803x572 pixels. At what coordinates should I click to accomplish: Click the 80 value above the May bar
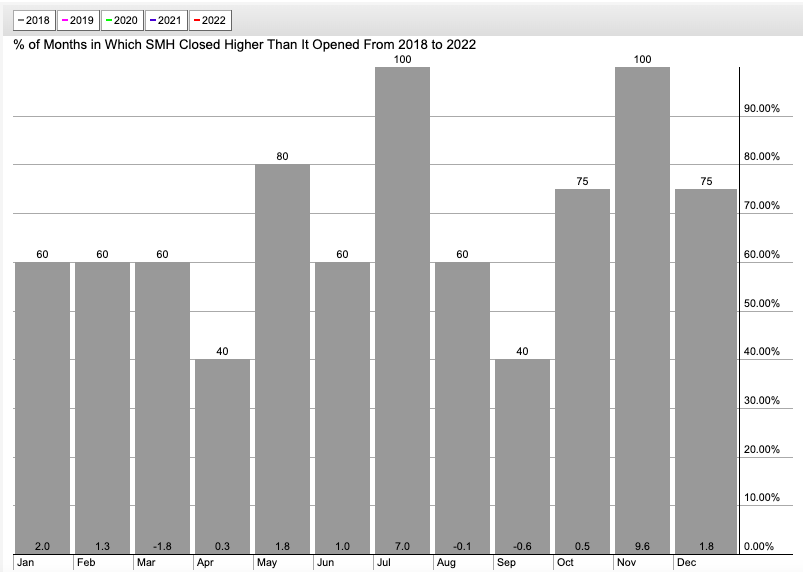[x=282, y=156]
